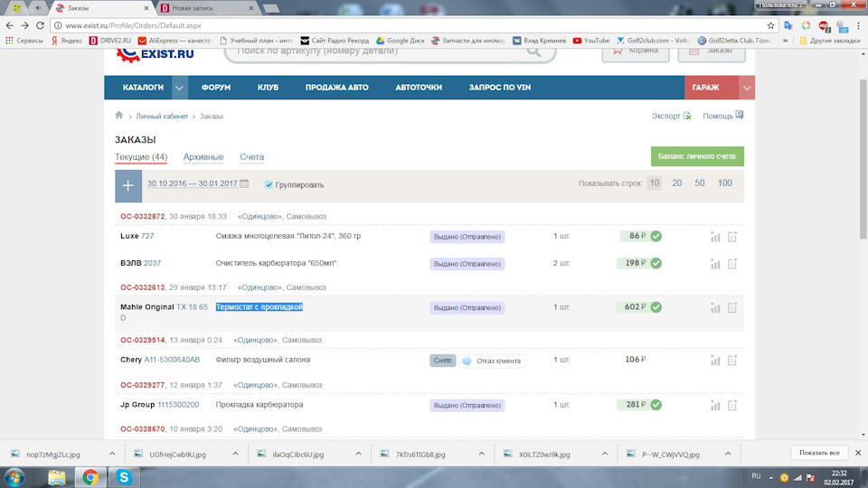868x488 pixels.
Task: Open Skype from the taskbar
Action: click(x=124, y=477)
